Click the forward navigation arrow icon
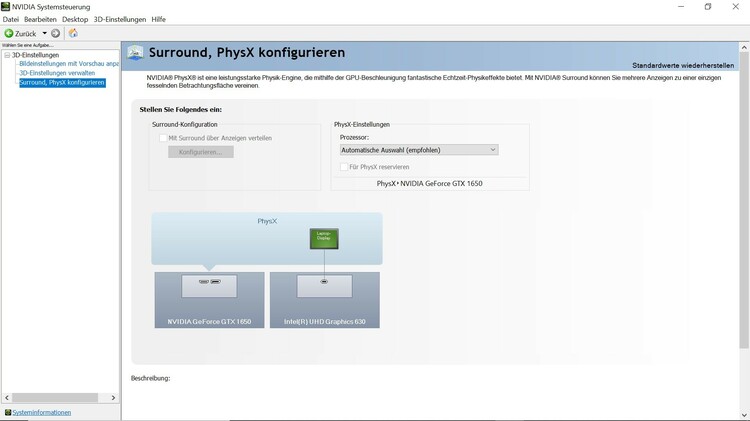The height and width of the screenshot is (421, 750). click(55, 33)
